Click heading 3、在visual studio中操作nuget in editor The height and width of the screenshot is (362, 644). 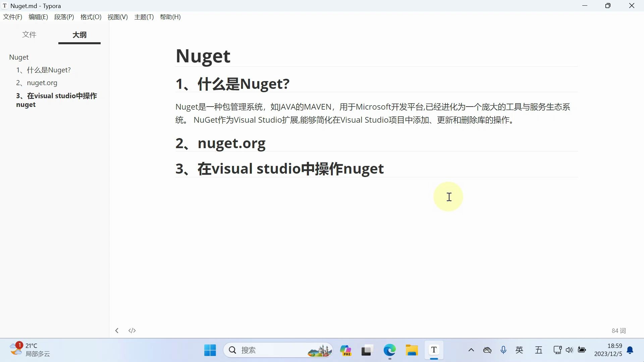pos(279,169)
